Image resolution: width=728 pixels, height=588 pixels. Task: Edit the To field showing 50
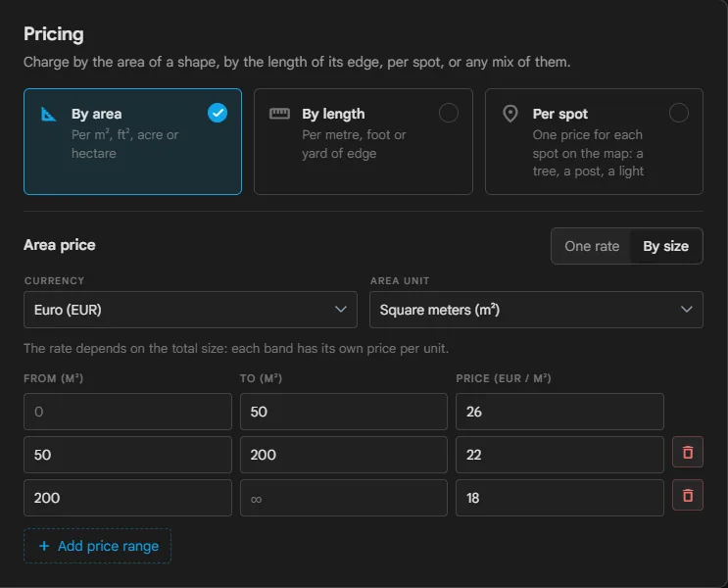[344, 412]
